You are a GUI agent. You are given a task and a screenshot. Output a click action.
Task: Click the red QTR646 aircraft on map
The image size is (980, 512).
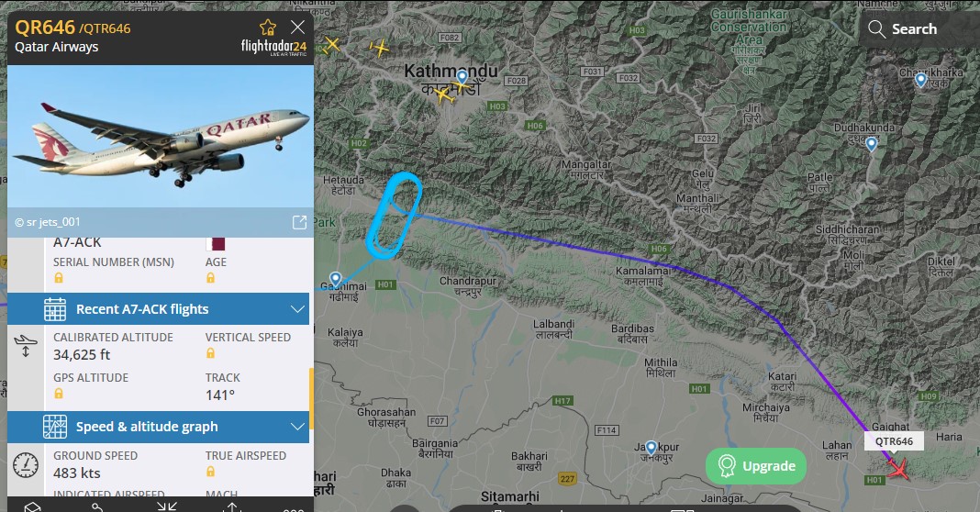[898, 468]
